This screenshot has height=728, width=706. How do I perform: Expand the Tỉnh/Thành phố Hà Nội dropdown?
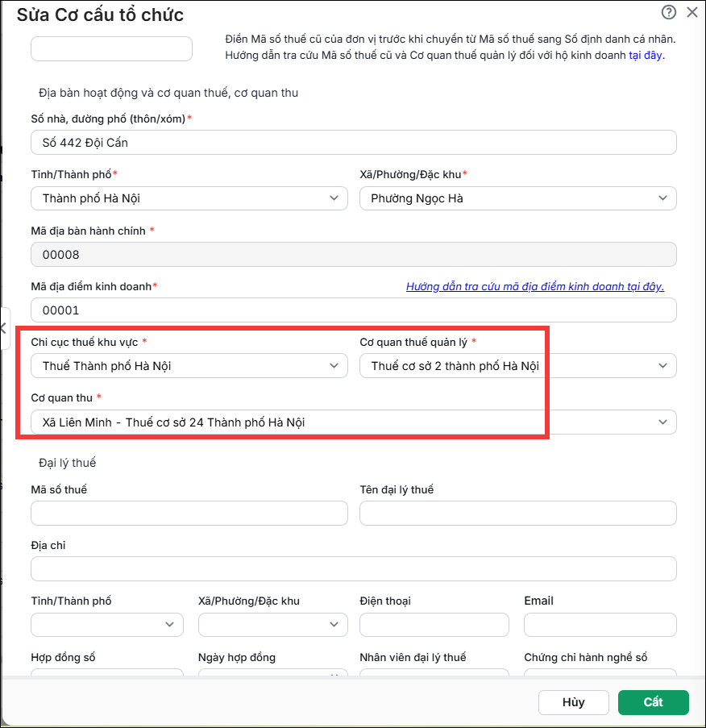point(189,198)
